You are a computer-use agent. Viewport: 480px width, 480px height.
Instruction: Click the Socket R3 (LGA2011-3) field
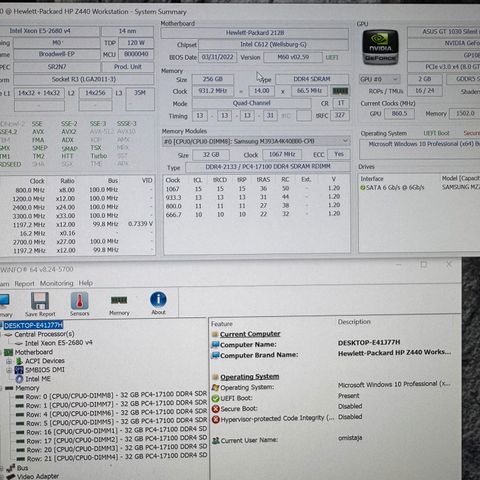(x=84, y=79)
